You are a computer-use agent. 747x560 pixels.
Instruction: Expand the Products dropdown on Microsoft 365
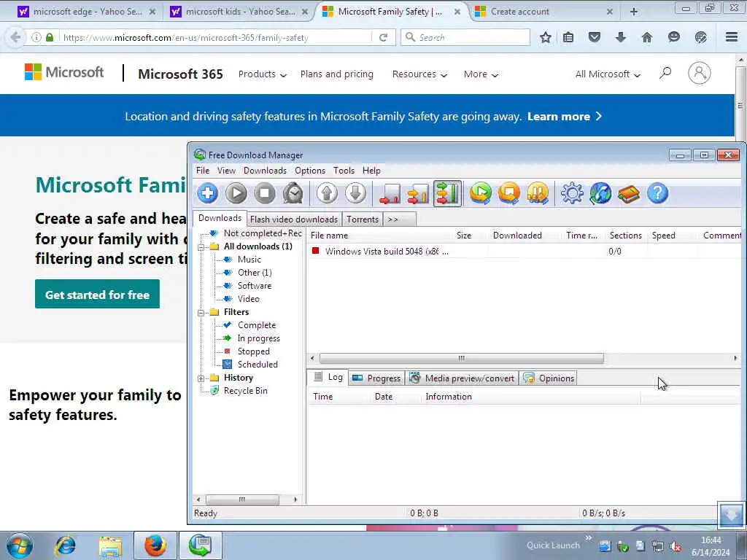262,74
